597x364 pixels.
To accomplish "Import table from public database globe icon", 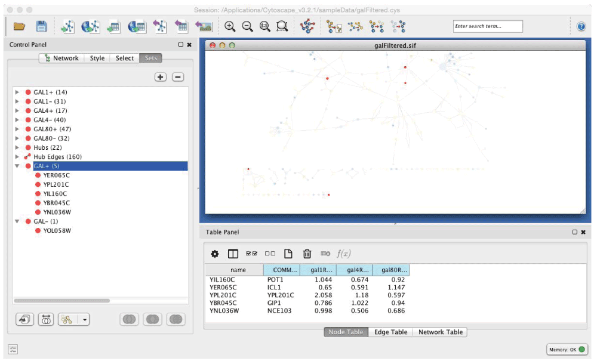I will coord(137,26).
